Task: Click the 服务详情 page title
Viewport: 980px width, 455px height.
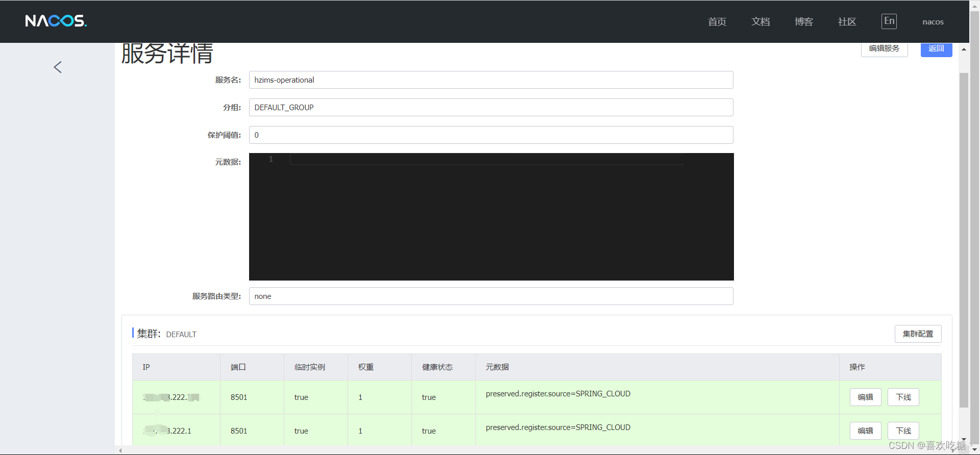Action: point(167,53)
